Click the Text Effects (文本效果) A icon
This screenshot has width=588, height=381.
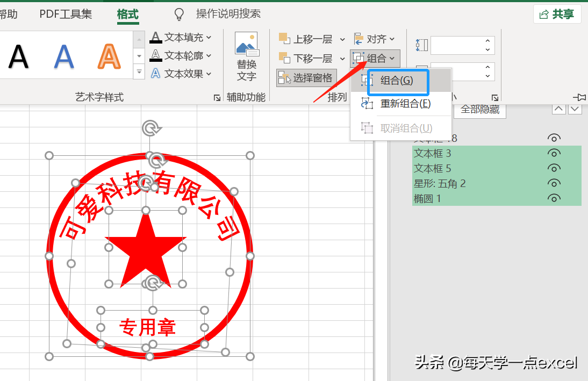tap(156, 74)
